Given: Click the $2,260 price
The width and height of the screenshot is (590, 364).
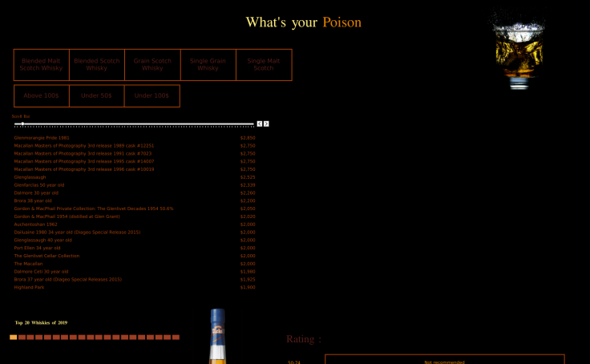Looking at the screenshot, I should pos(248,193).
